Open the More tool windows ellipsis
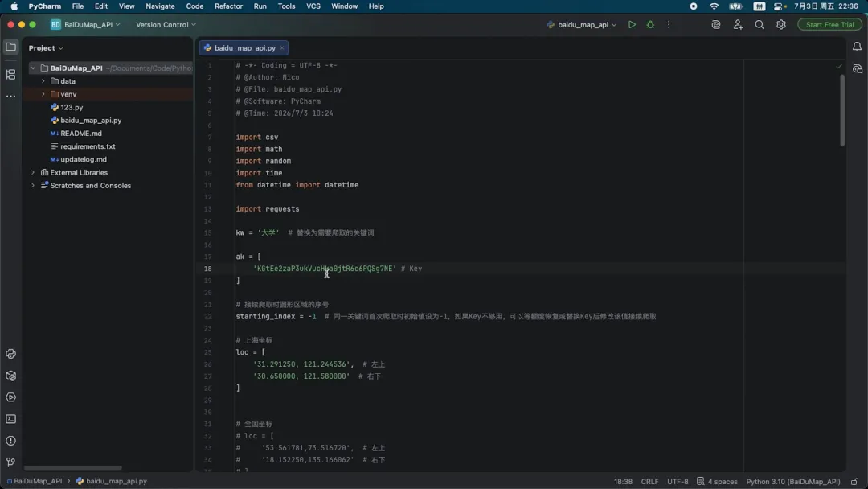This screenshot has width=868, height=489. (10, 96)
